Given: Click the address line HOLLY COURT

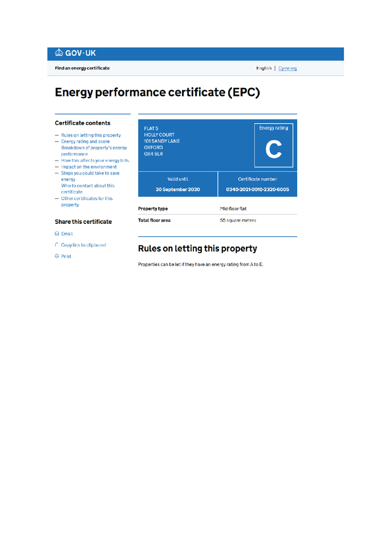Looking at the screenshot, I should (159, 135).
